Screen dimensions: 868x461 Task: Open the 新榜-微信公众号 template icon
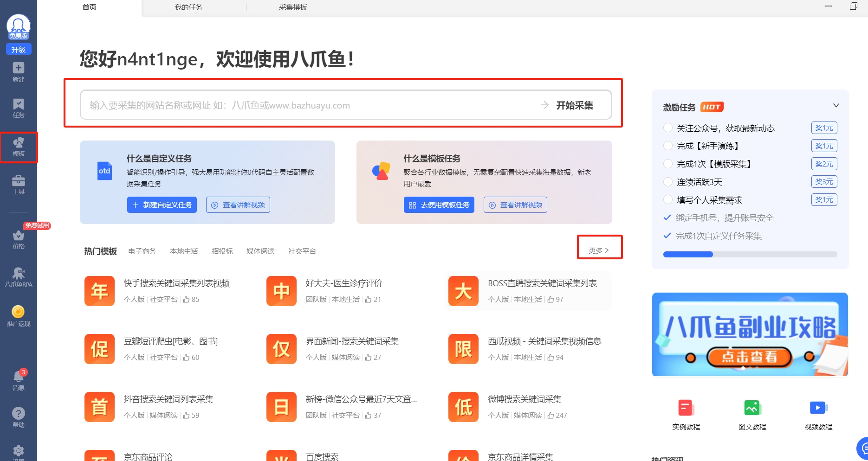coord(281,407)
